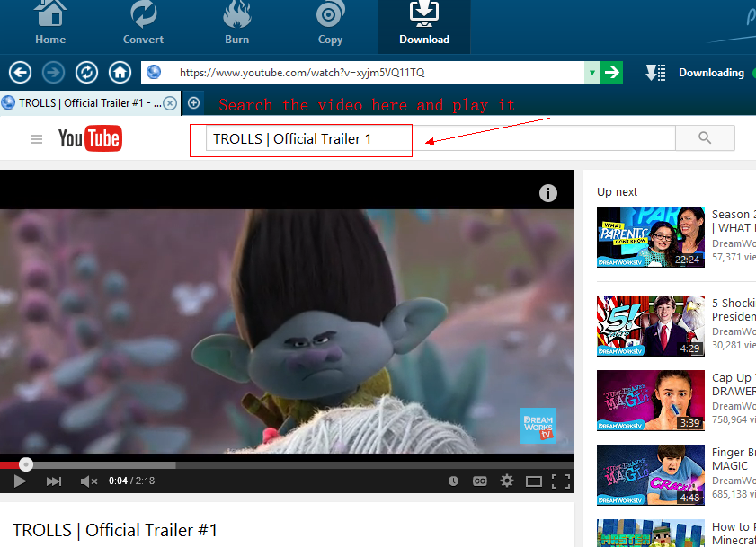Screen dimensions: 756x547
Task: Add a new browser tab
Action: (x=194, y=103)
